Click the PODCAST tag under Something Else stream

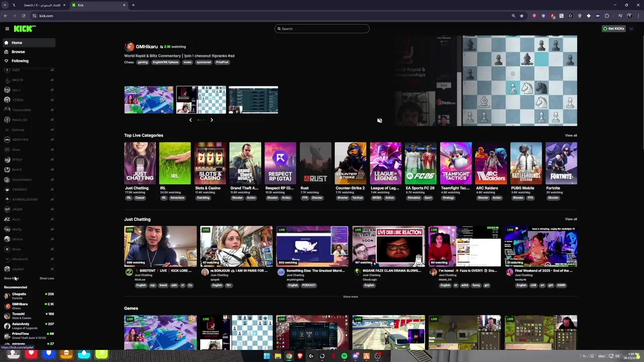pos(309,285)
